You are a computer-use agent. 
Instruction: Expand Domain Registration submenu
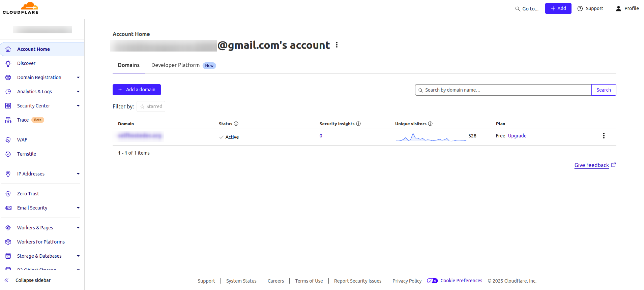[x=78, y=77]
